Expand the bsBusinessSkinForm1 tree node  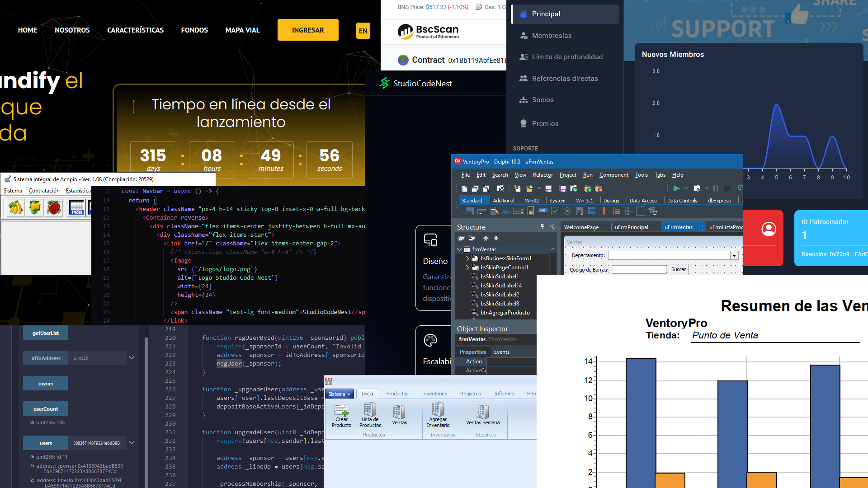[467, 258]
